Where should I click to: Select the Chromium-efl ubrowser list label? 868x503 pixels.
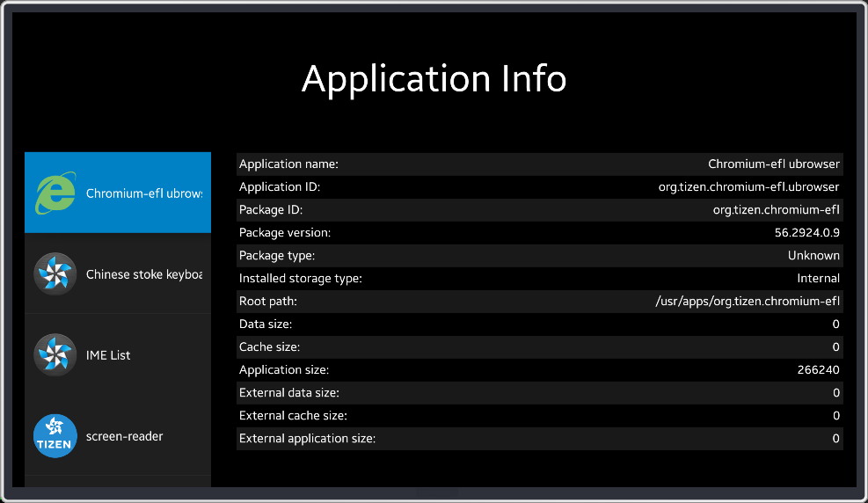144,193
